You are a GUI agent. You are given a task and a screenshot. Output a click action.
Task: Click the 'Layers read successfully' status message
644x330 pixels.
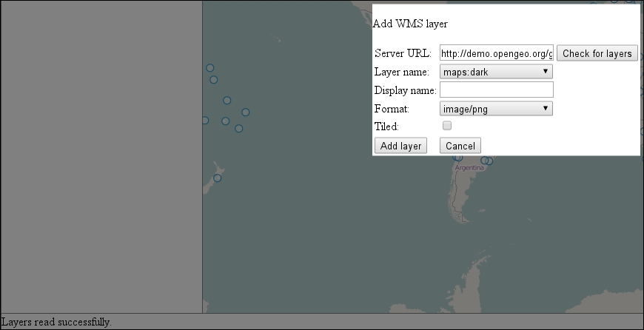click(x=56, y=323)
